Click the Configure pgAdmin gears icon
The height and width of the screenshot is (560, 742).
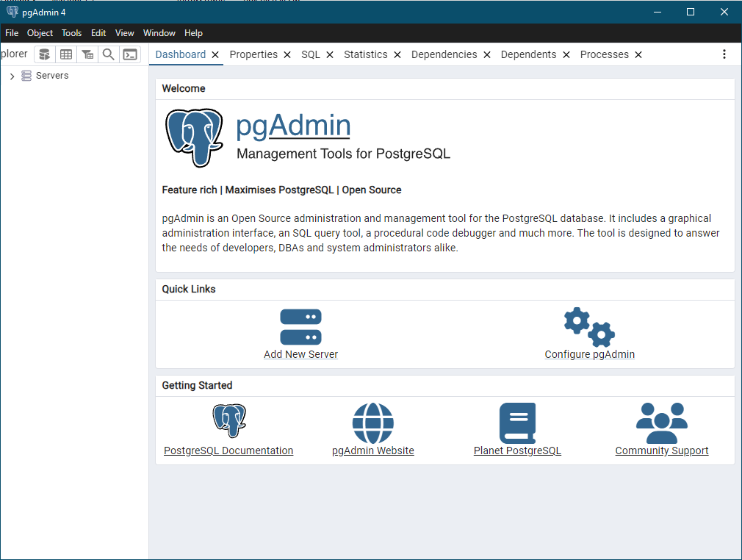tap(589, 327)
